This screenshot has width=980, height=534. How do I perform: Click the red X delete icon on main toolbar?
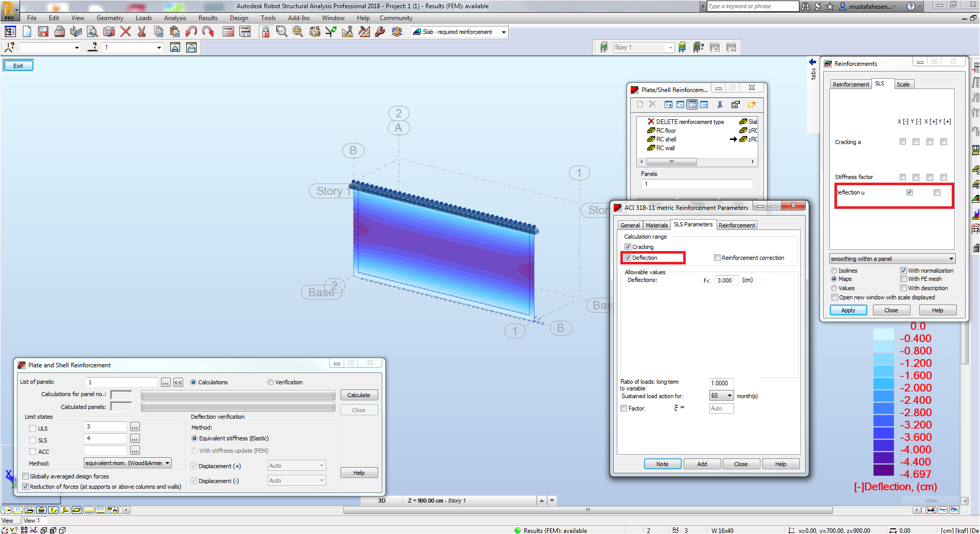click(x=125, y=31)
